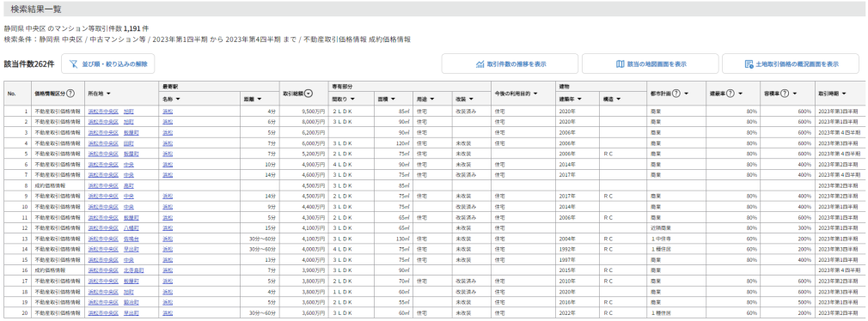
Task: Click 並び順・絞り込みの解除 button
Action: [108, 64]
